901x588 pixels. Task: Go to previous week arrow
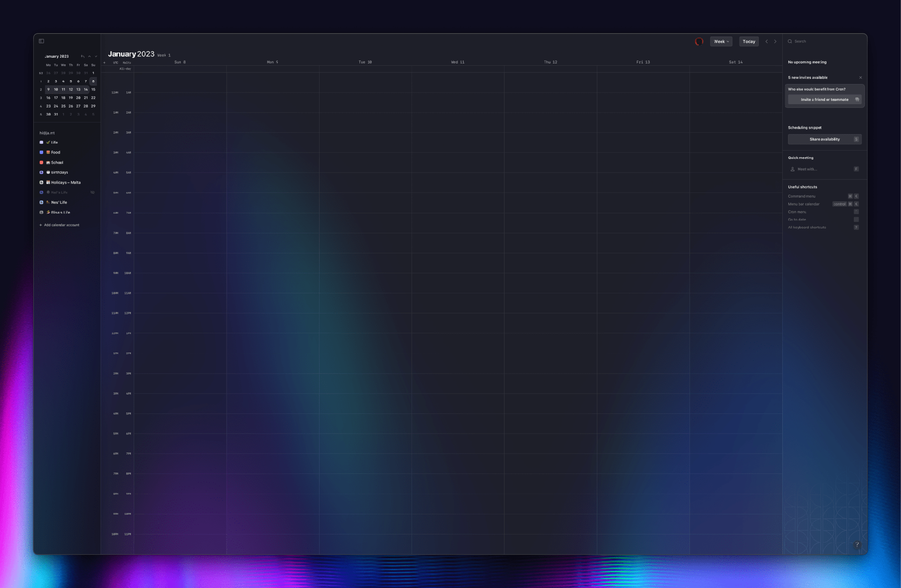click(x=767, y=41)
